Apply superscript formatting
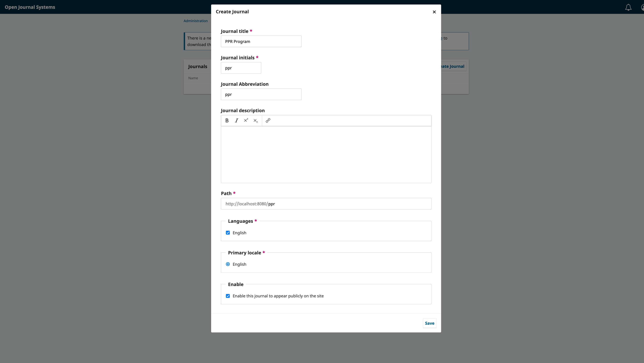This screenshot has width=644, height=363. coord(246,121)
